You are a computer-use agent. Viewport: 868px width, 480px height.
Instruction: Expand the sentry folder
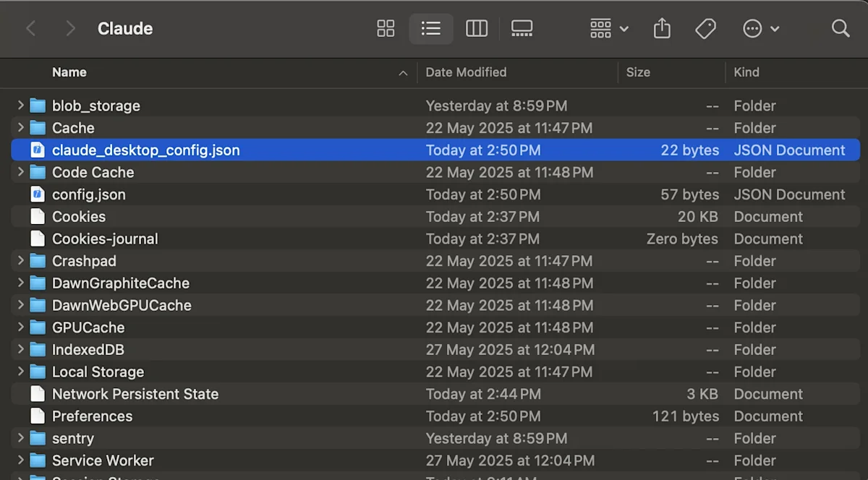20,438
